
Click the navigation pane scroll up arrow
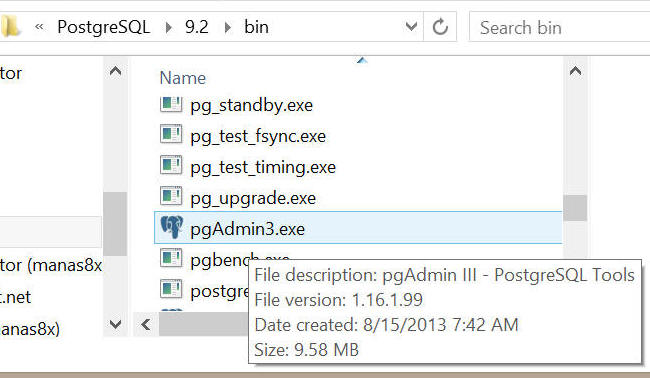(115, 71)
